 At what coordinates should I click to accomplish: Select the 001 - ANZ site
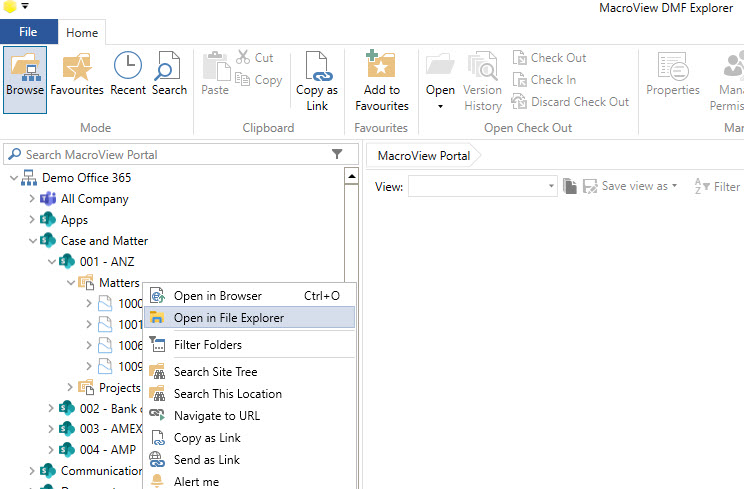107,261
